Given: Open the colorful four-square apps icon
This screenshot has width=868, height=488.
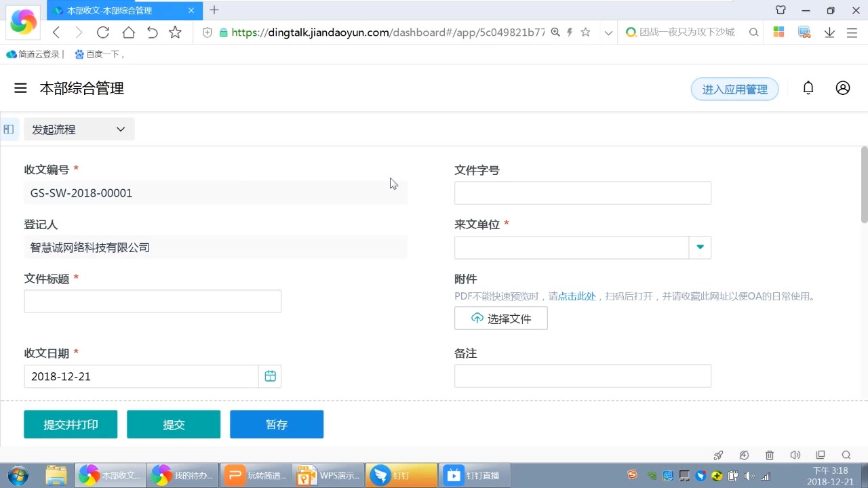Looking at the screenshot, I should click(778, 33).
